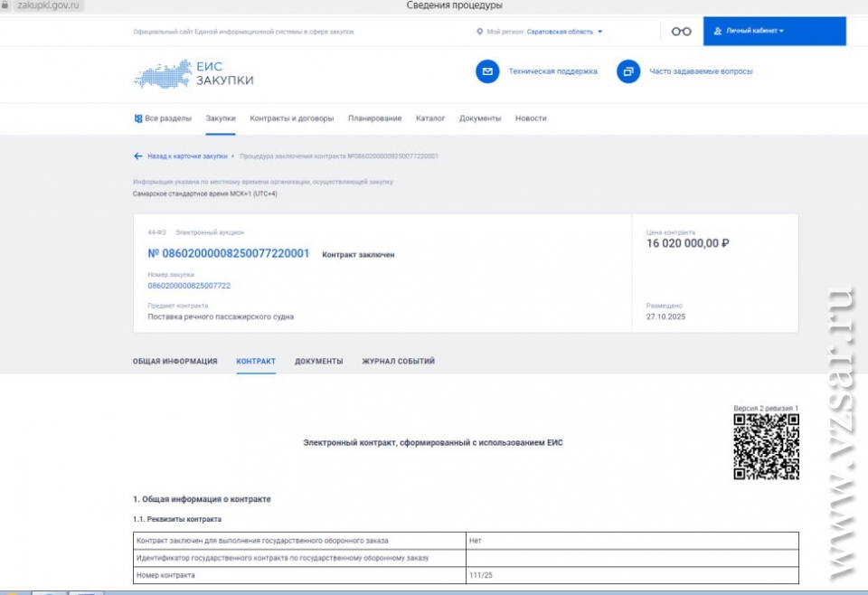This screenshot has height=595, width=868.
Task: Open the Закупки menu section
Action: (221, 118)
